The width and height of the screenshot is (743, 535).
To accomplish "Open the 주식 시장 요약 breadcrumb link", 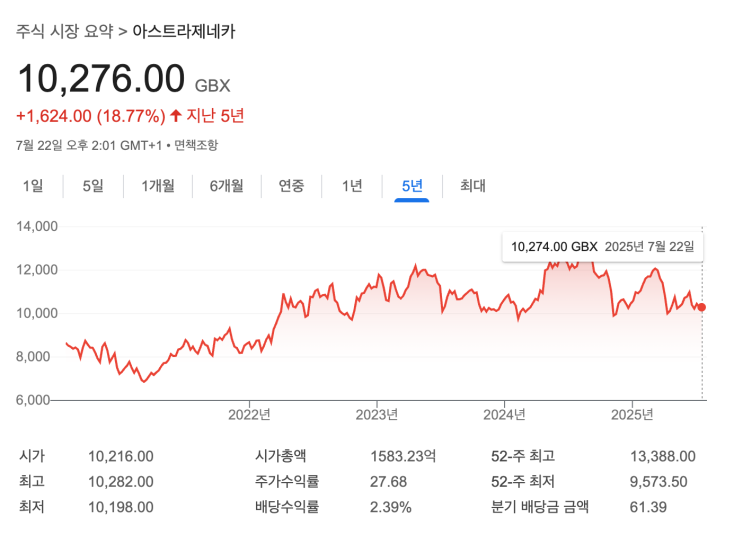I will point(64,31).
